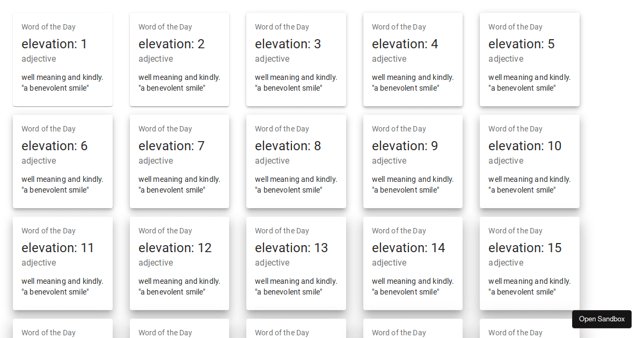Image resolution: width=644 pixels, height=338 pixels.
Task: Click 'adjective' label in elevation: 1 card
Action: click(39, 59)
